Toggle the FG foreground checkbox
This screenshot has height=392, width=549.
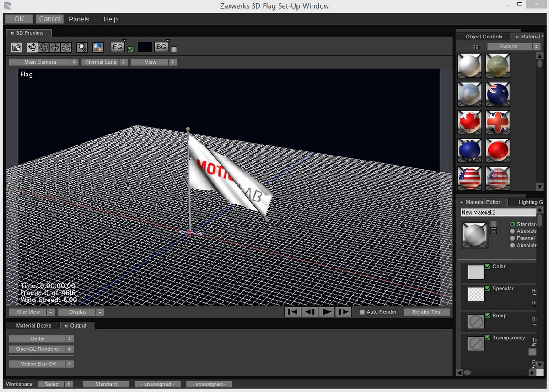[x=130, y=49]
